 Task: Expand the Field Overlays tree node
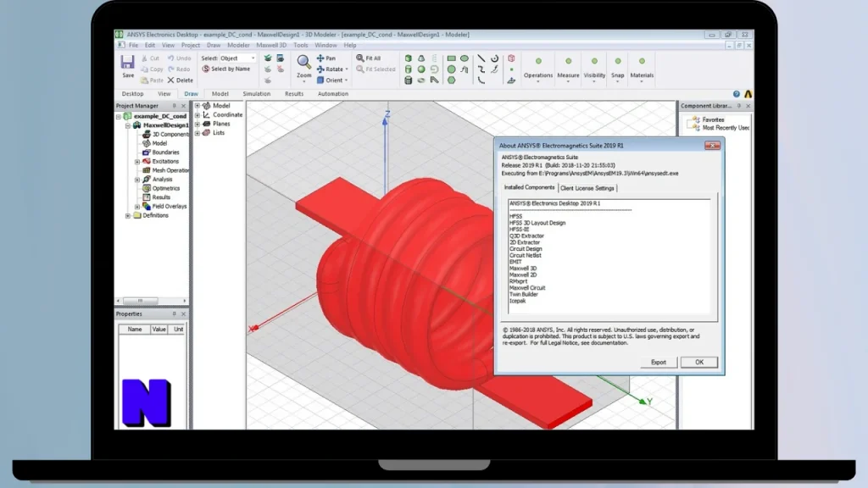[137, 207]
